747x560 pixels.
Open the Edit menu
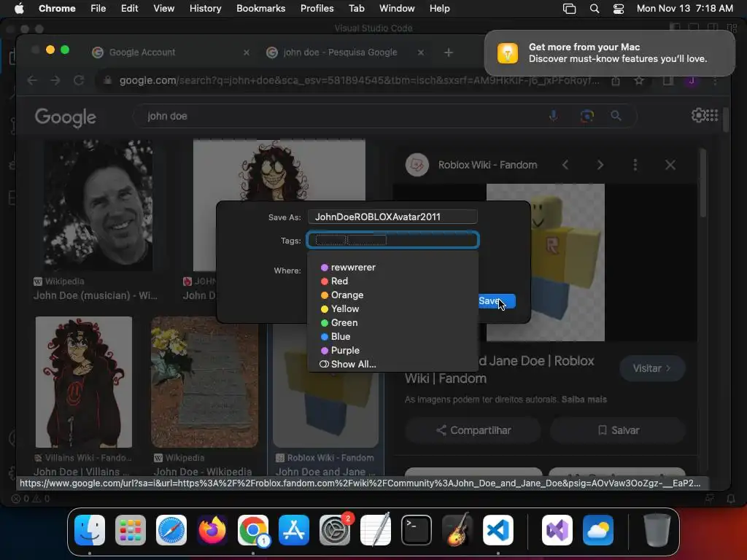point(129,9)
